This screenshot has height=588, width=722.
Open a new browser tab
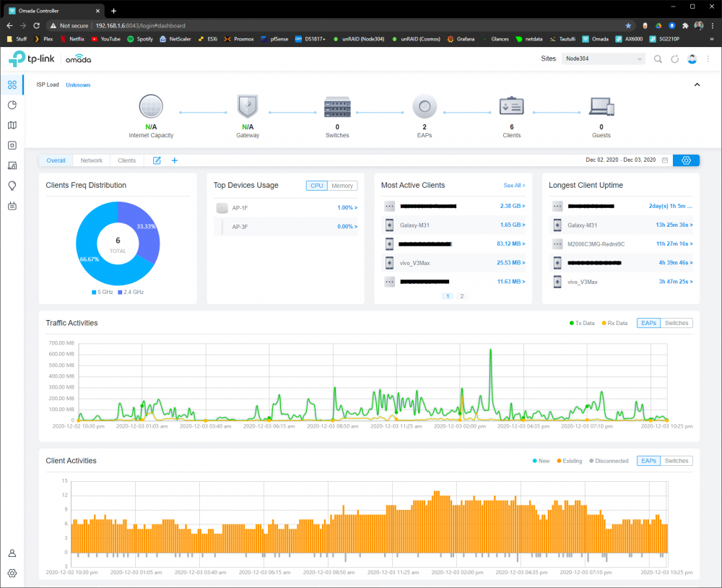pyautogui.click(x=114, y=11)
